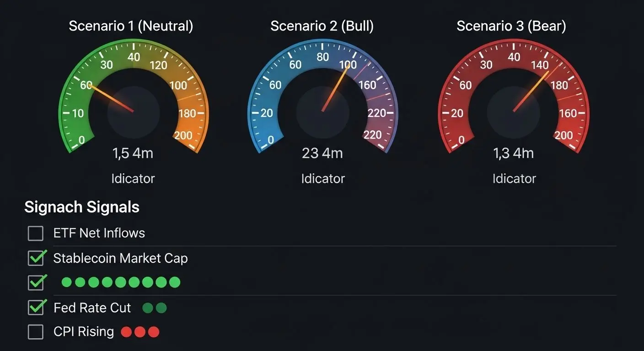Click the Scenario 1 (Neutral) gauge needle hub
Viewport: 644px width, 351px height.
[x=133, y=111]
